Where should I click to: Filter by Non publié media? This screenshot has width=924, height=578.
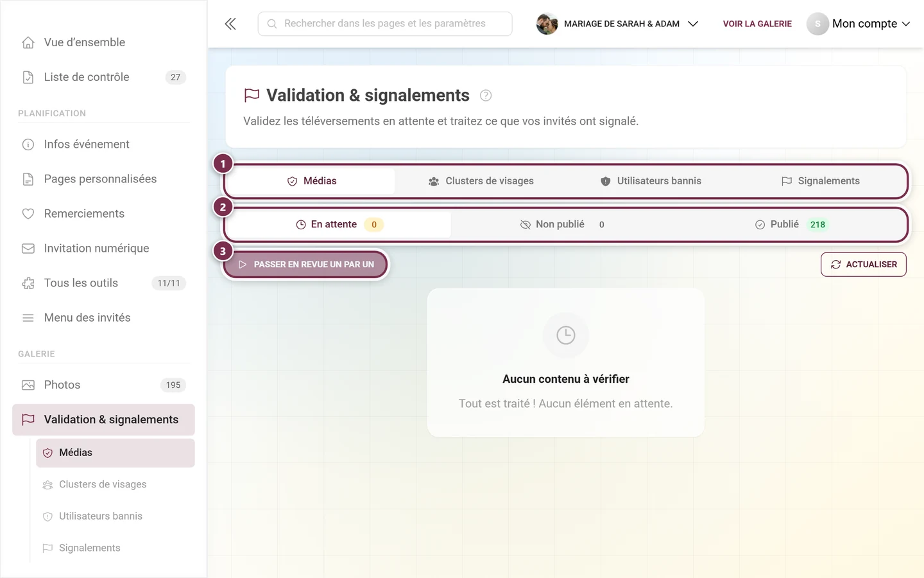click(562, 225)
